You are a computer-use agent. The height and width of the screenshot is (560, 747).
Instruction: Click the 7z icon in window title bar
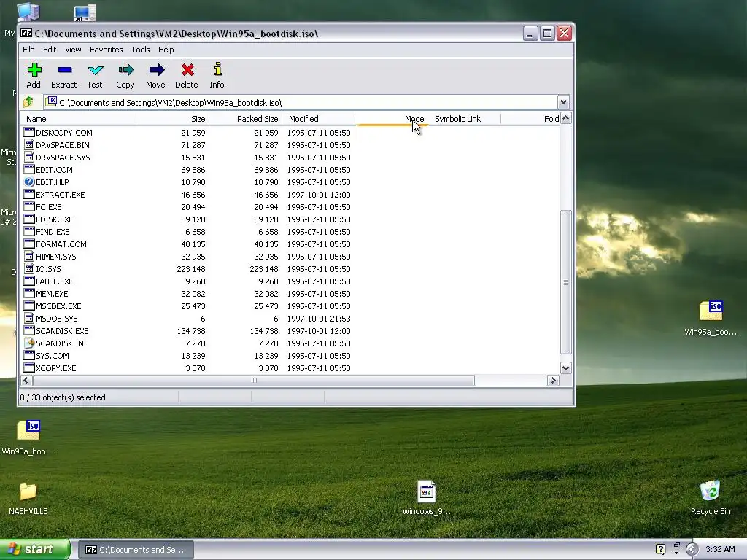coord(26,34)
